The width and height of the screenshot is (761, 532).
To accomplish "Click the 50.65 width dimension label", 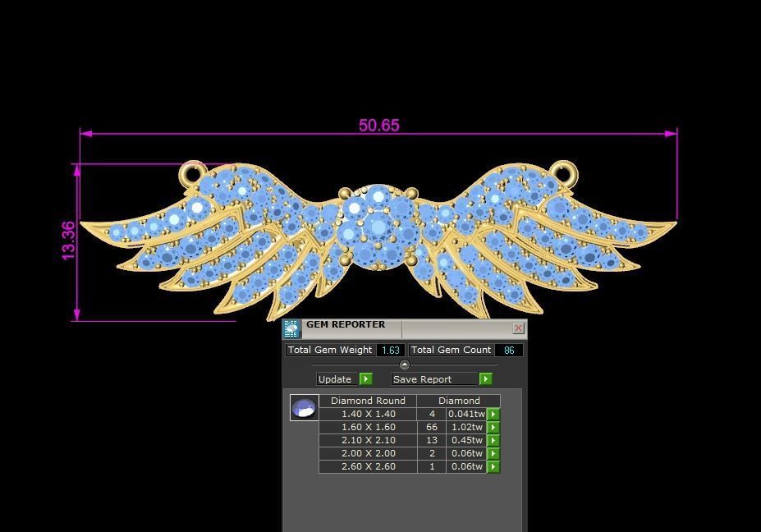I will click(x=379, y=126).
